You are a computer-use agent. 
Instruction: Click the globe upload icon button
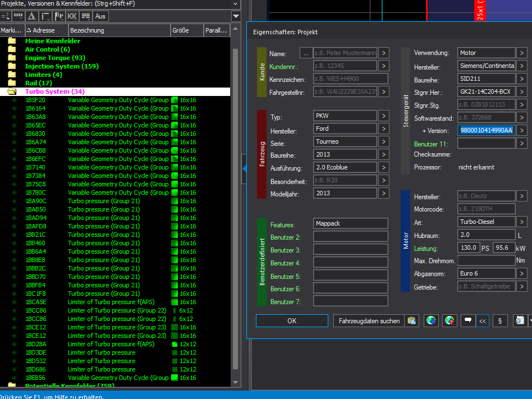pyautogui.click(x=450, y=320)
